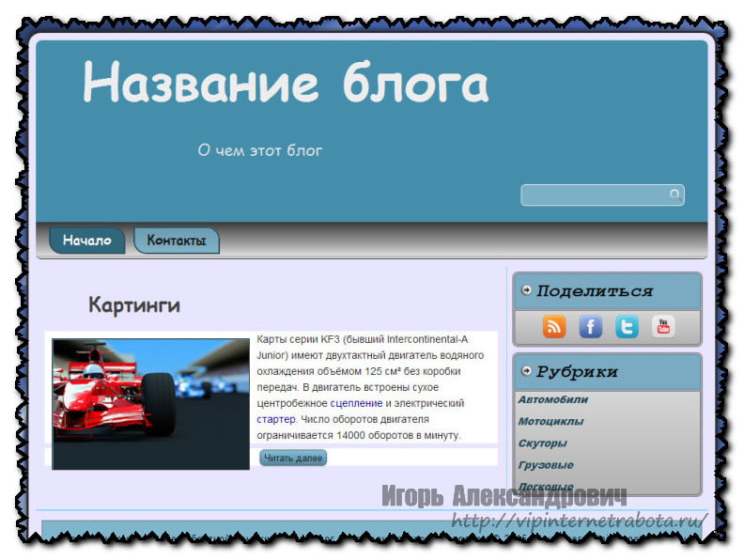Click the Twitter share icon
Screen dimensions: 744x560
tap(627, 326)
